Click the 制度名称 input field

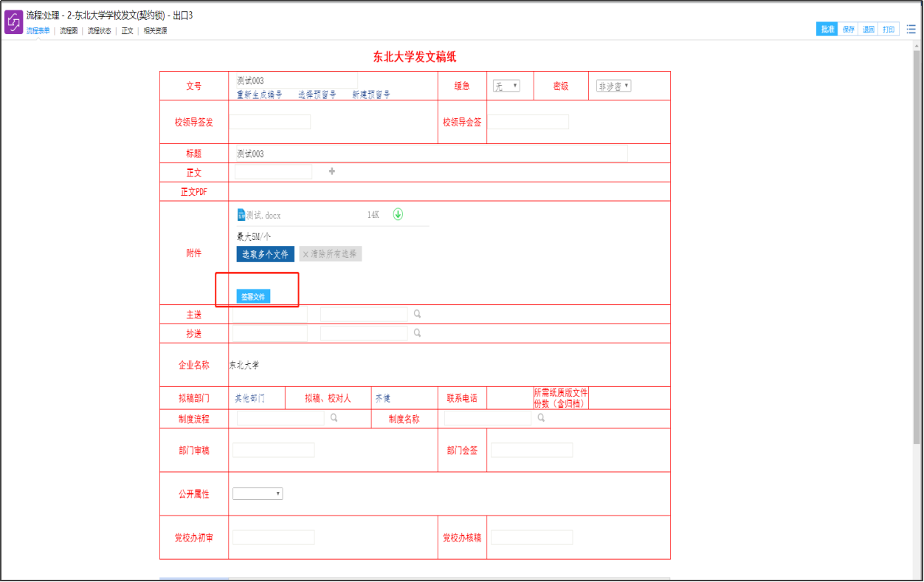click(488, 418)
